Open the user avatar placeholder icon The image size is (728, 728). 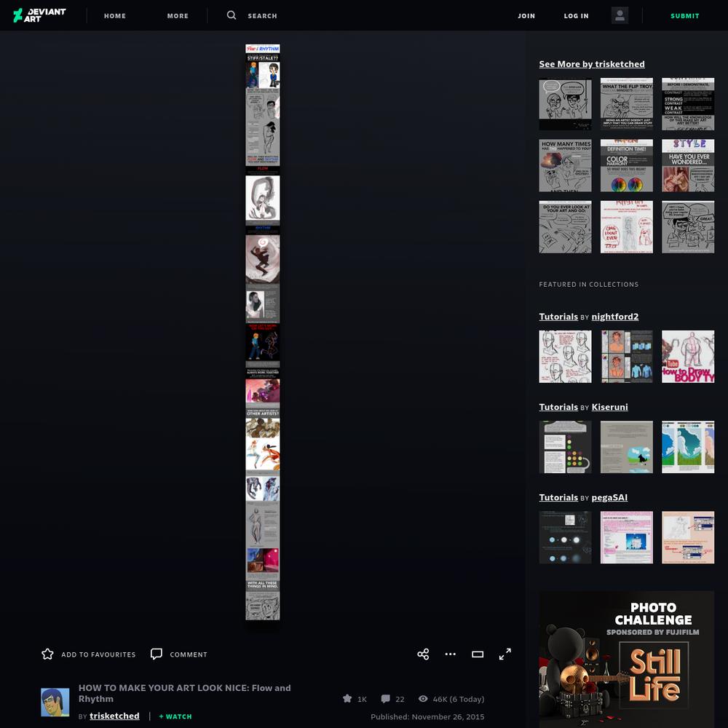pyautogui.click(x=620, y=15)
